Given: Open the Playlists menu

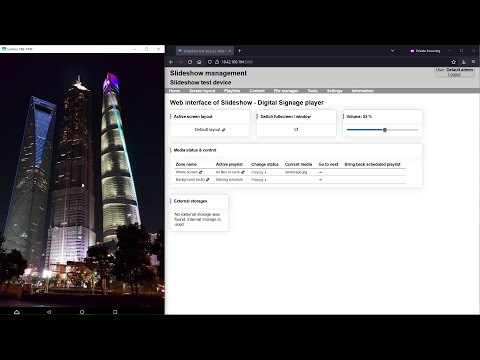Looking at the screenshot, I should click(232, 91).
